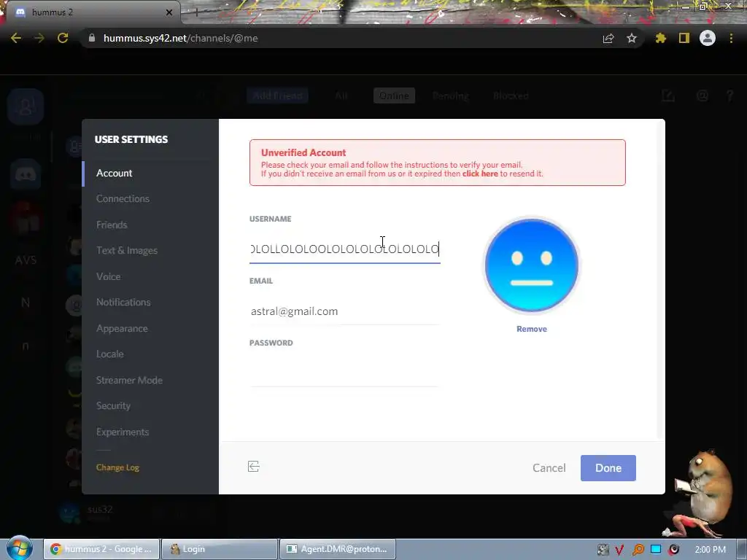Cancel the user settings changes
The height and width of the screenshot is (560, 747).
549,468
